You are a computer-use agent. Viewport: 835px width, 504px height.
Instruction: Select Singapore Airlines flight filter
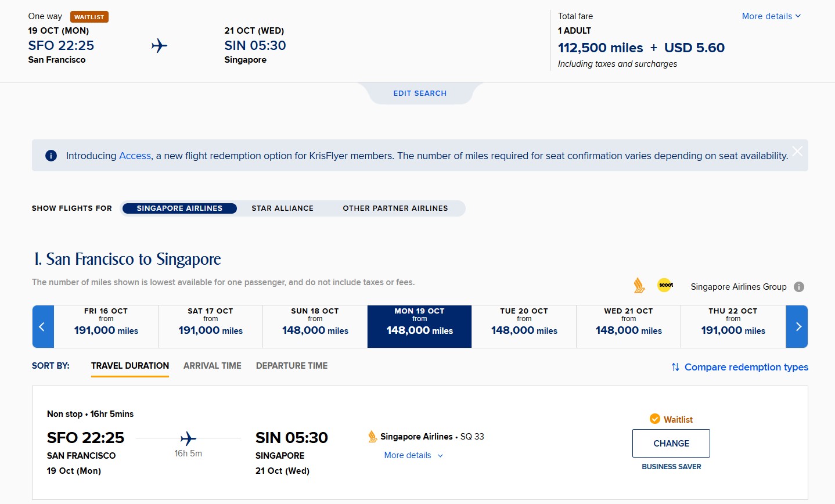[x=179, y=208]
